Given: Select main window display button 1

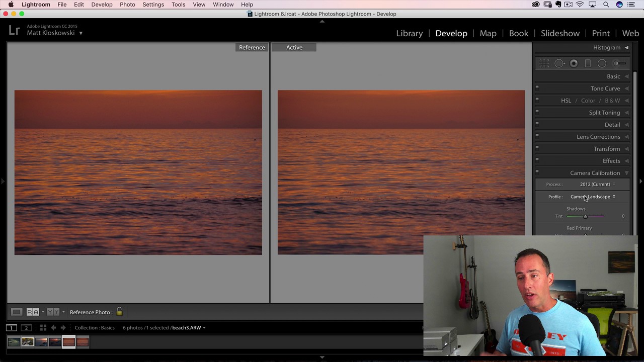Looking at the screenshot, I should (x=11, y=328).
